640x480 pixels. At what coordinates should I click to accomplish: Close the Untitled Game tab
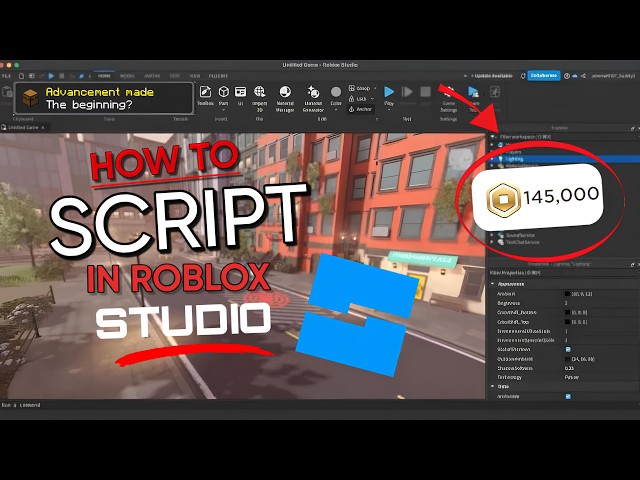tap(43, 127)
